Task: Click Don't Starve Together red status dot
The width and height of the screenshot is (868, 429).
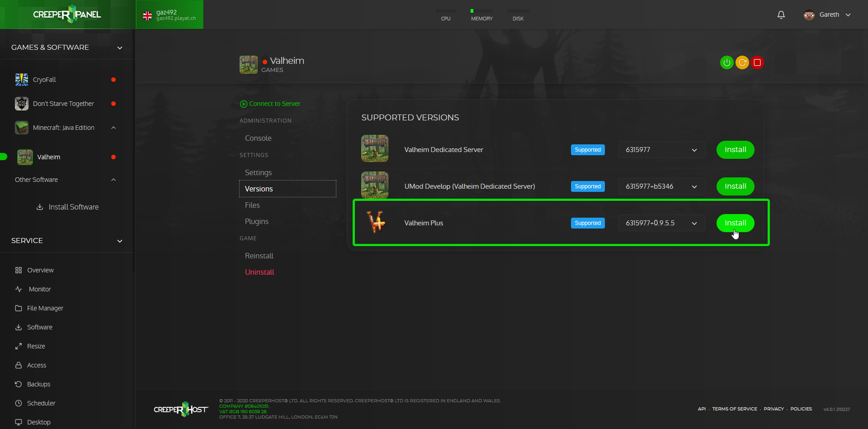Action: [113, 104]
